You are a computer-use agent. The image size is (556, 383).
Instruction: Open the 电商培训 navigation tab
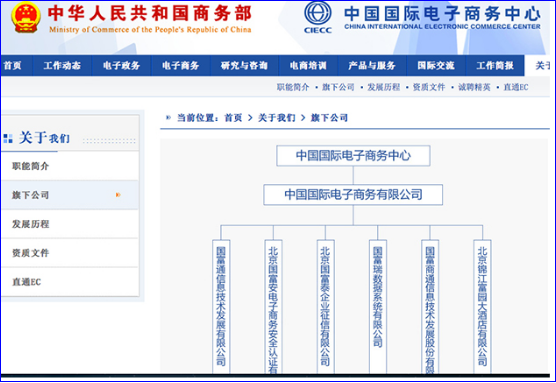pyautogui.click(x=308, y=66)
